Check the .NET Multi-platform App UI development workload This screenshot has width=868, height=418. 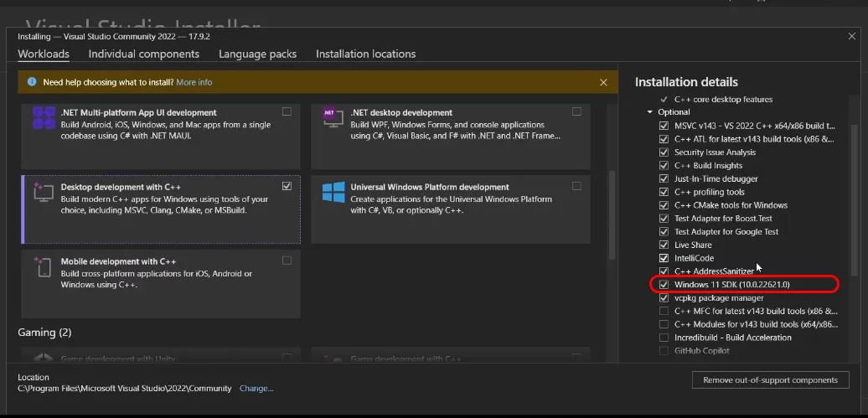coord(287,112)
